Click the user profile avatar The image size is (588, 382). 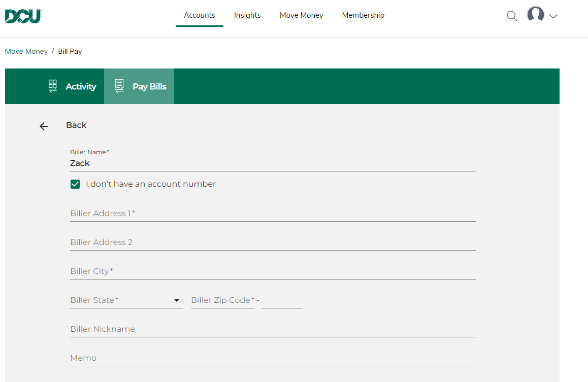click(x=535, y=15)
